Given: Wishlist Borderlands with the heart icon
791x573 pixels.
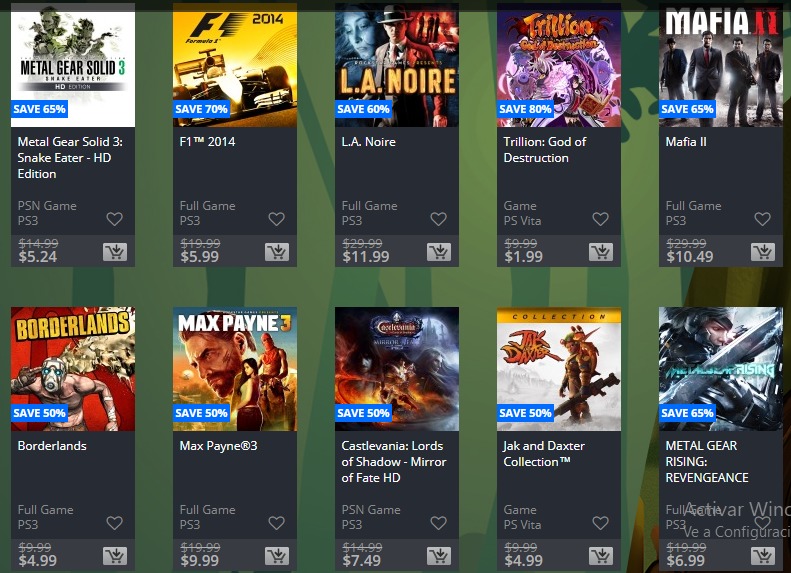Looking at the screenshot, I should pyautogui.click(x=115, y=523).
